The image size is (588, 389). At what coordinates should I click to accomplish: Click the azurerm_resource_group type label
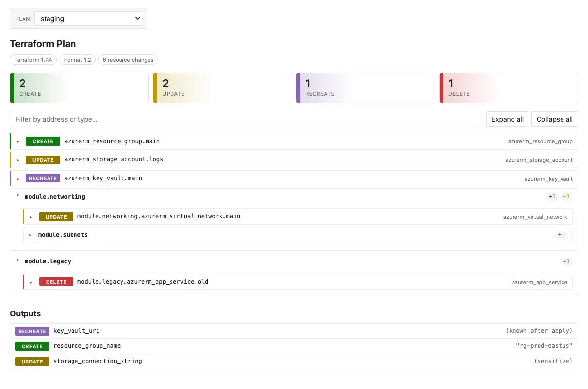[540, 141]
